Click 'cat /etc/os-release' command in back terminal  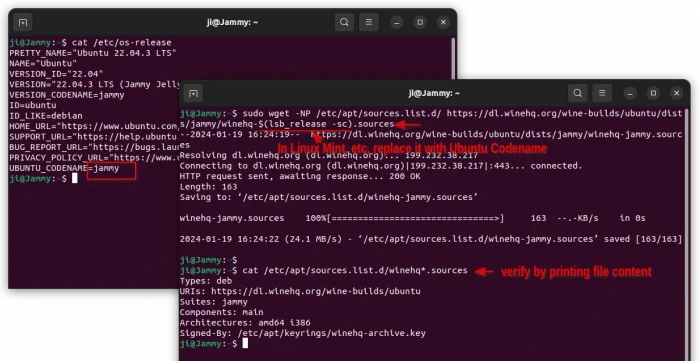121,42
